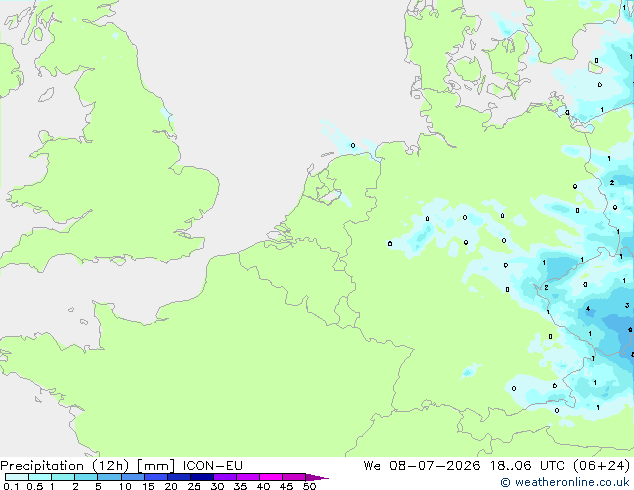The width and height of the screenshot is (634, 490).
Task: Click the 30–35 mm violet legend swatch
Action: click(225, 477)
